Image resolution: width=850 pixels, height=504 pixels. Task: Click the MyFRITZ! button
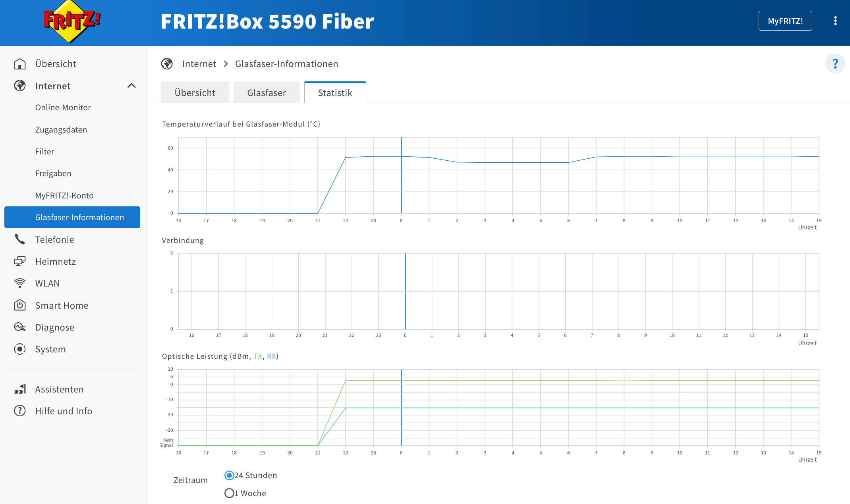pyautogui.click(x=785, y=21)
